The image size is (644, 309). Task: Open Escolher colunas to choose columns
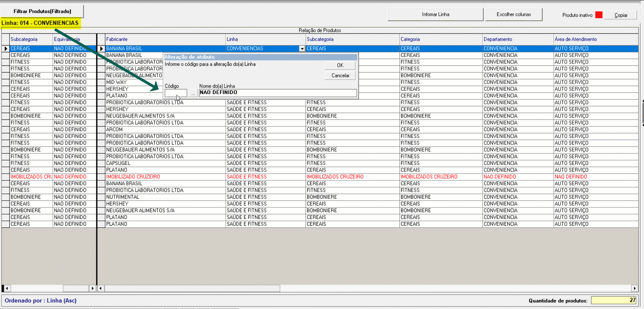(x=514, y=15)
